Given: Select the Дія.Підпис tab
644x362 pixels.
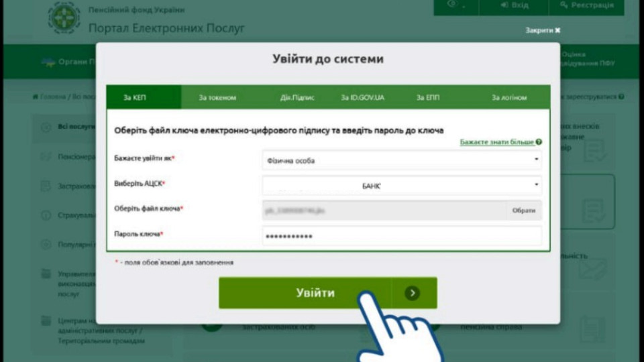Looking at the screenshot, I should (x=297, y=97).
